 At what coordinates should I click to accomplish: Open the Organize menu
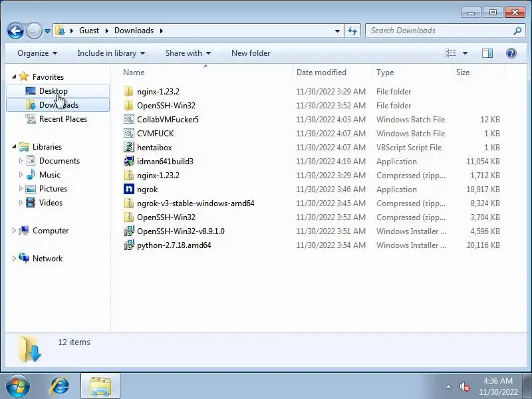tap(37, 53)
